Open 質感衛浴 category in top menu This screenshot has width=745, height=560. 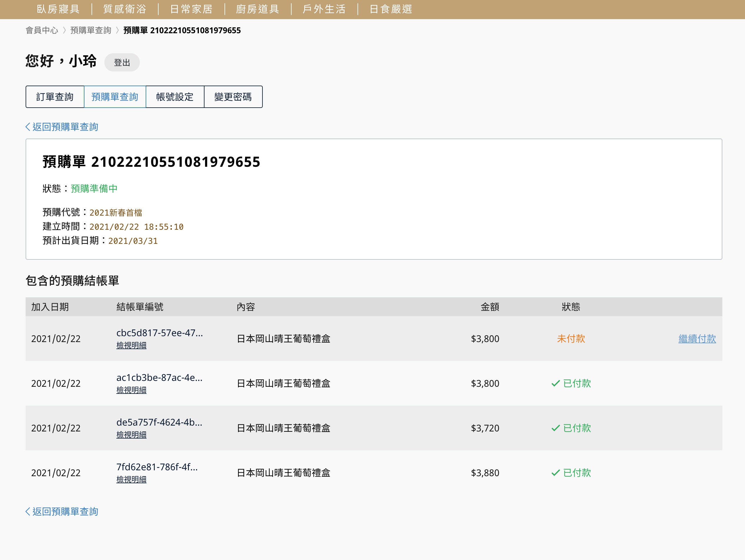[x=125, y=9]
